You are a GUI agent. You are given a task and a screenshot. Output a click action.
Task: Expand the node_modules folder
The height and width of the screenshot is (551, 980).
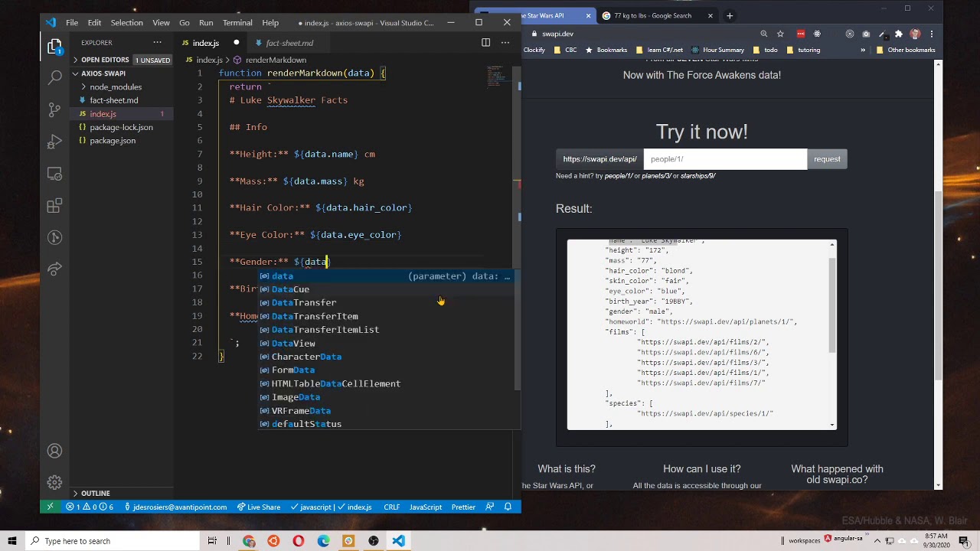click(x=115, y=87)
